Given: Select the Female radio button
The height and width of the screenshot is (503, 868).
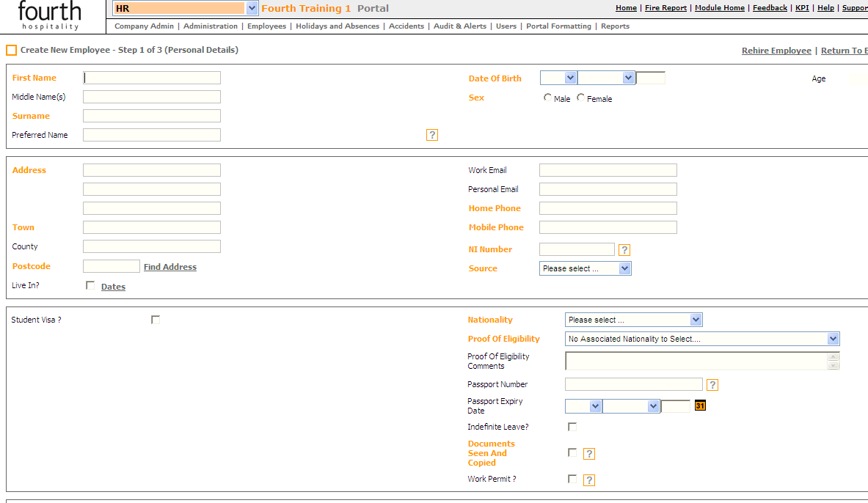Looking at the screenshot, I should coord(580,98).
